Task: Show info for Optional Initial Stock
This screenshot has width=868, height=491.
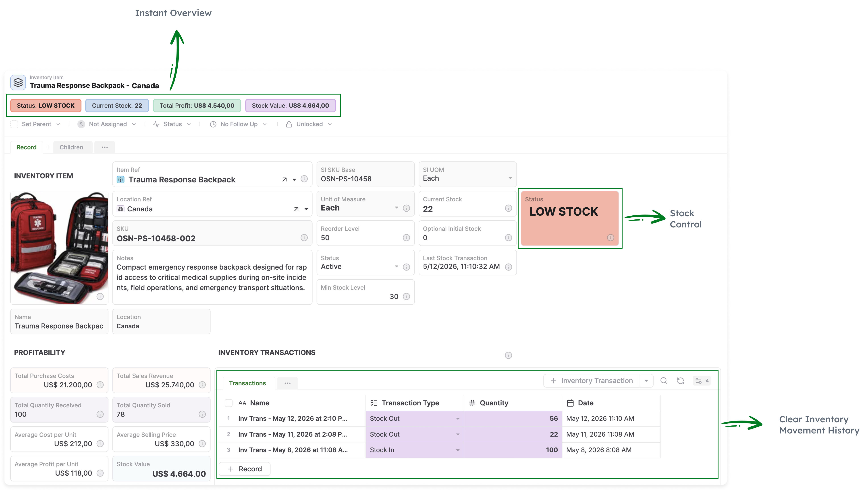Action: click(508, 238)
